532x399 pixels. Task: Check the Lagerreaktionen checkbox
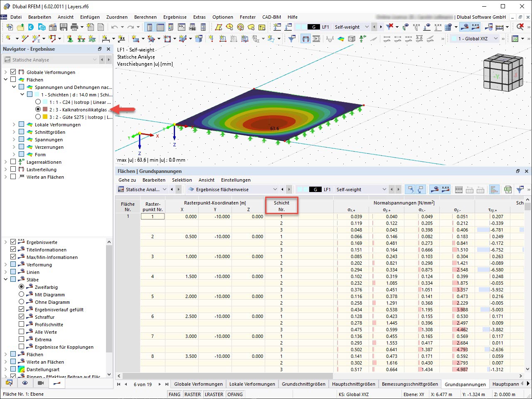[x=13, y=162]
